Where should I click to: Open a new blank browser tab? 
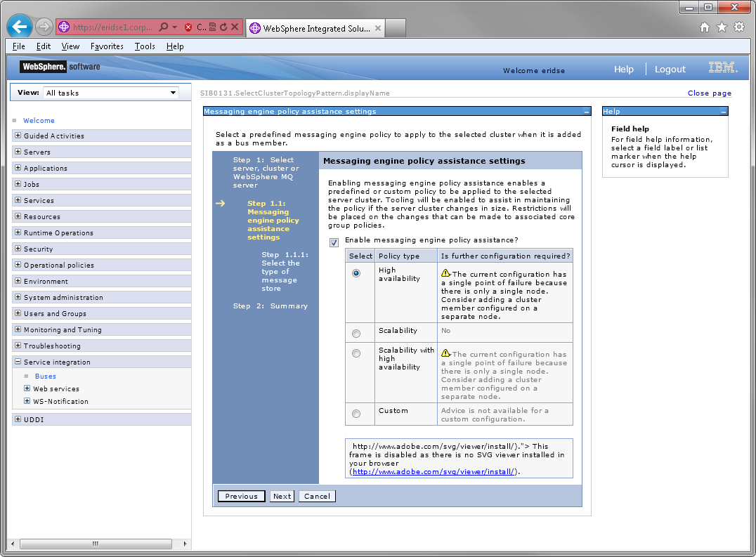click(x=396, y=28)
